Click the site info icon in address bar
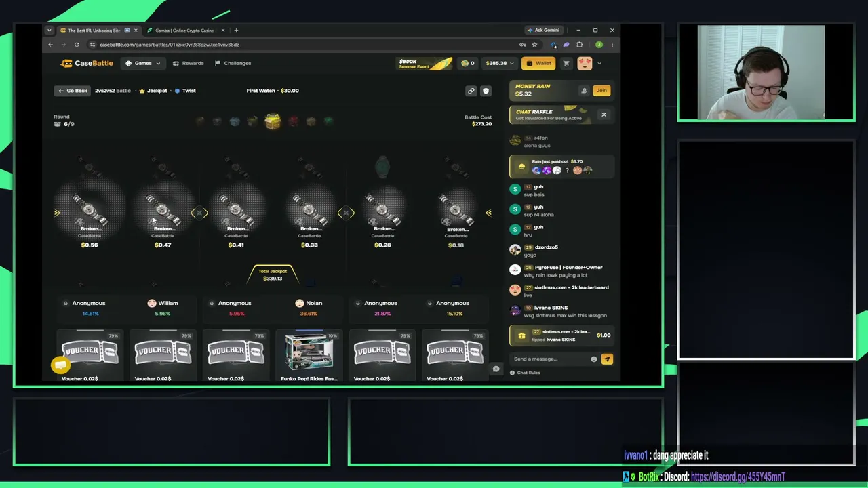Screen dimensions: 868x488 coord(93,45)
